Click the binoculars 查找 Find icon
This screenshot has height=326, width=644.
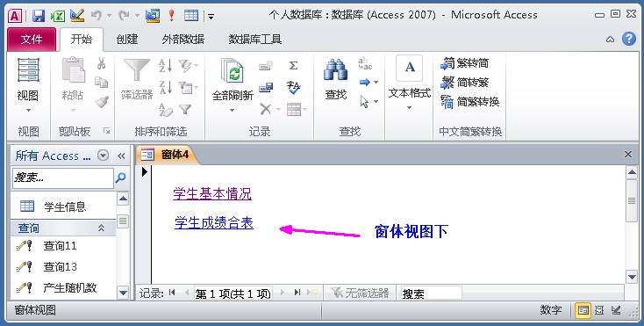click(336, 70)
